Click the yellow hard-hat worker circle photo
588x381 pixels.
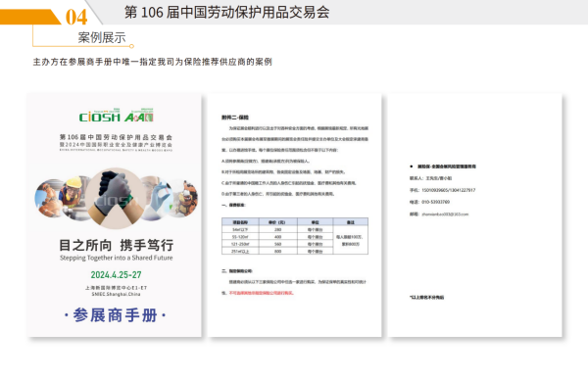pos(75,198)
